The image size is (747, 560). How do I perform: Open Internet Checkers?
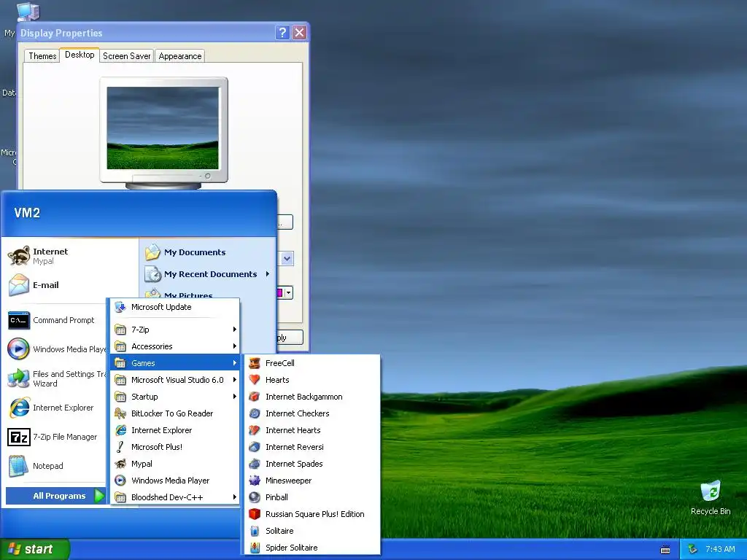312,413
